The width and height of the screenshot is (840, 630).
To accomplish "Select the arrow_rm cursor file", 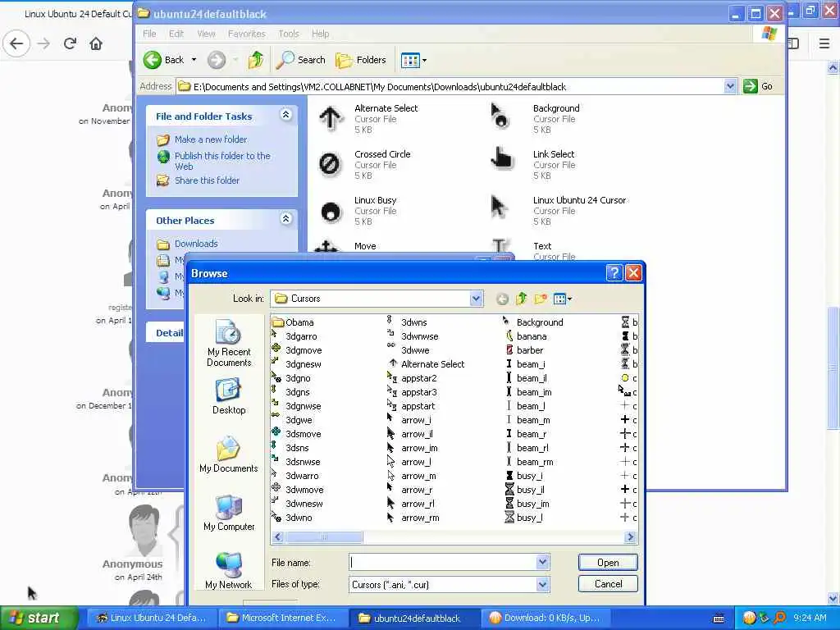I will tap(413, 518).
